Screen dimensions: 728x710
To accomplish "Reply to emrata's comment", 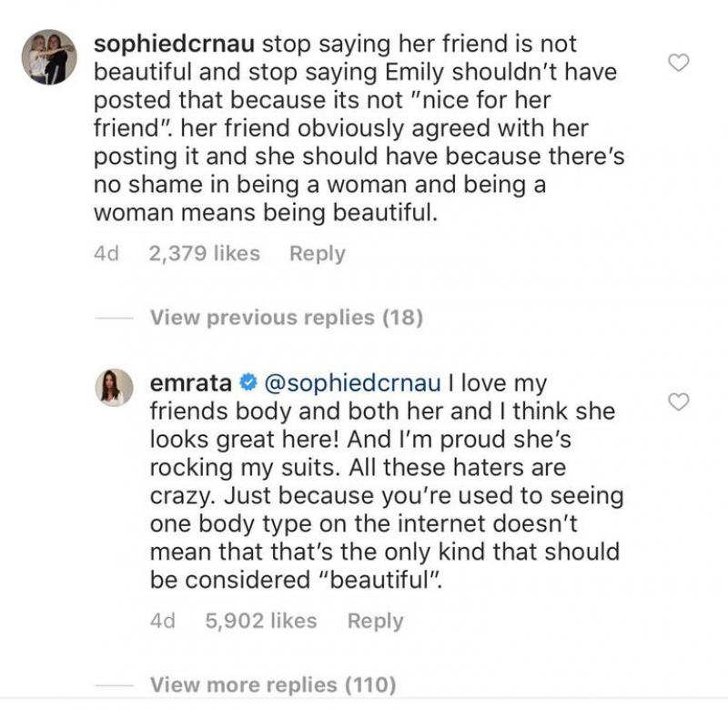I will pos(375,621).
